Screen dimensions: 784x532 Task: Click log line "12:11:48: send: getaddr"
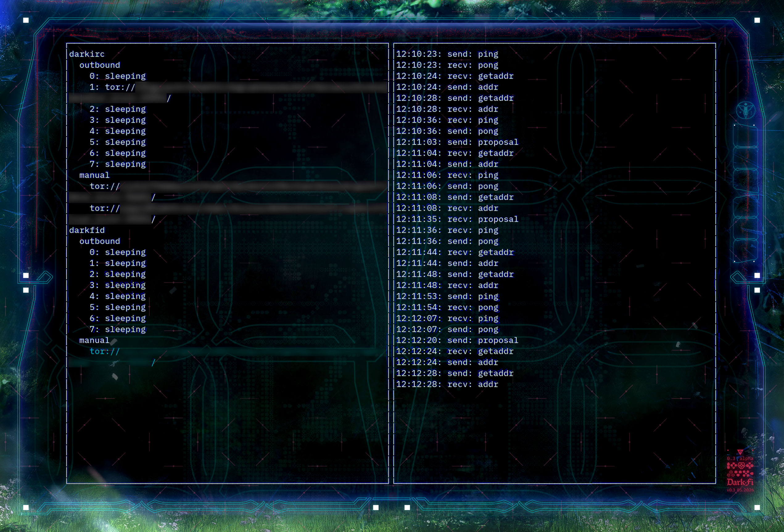(455, 274)
